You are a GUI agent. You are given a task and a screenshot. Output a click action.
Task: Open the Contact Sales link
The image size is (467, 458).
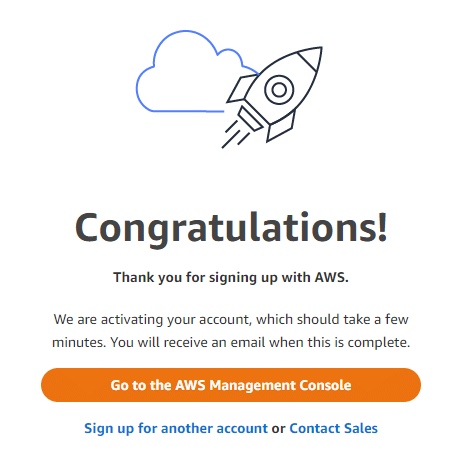coord(333,428)
